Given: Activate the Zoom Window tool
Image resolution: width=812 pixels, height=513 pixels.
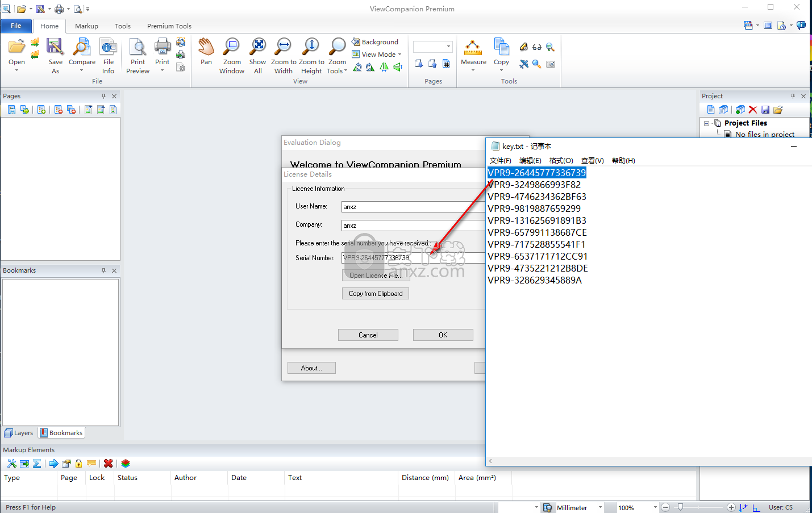Looking at the screenshot, I should point(232,56).
